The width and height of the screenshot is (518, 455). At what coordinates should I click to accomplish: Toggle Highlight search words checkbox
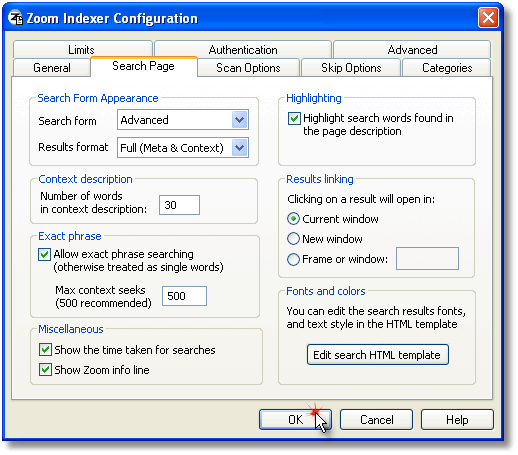point(294,118)
